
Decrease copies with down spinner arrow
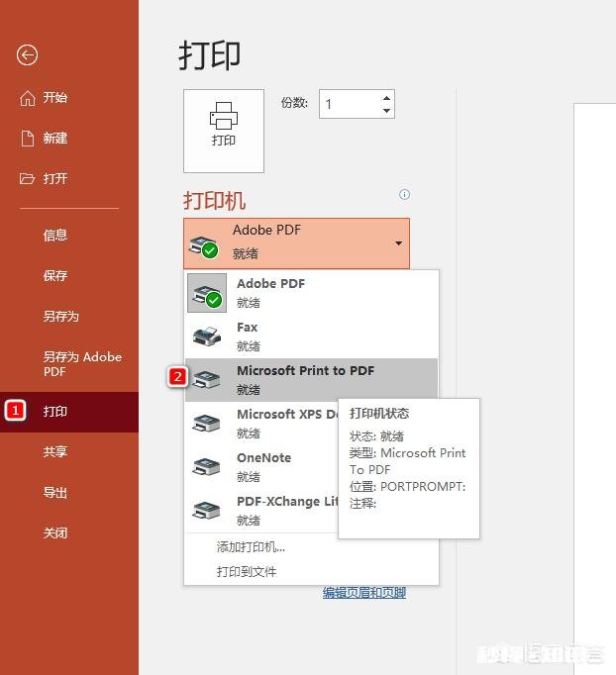(386, 111)
